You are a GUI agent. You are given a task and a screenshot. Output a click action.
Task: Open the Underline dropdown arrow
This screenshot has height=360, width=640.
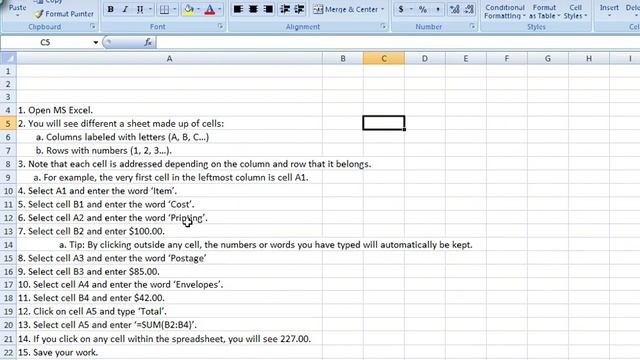coord(150,9)
